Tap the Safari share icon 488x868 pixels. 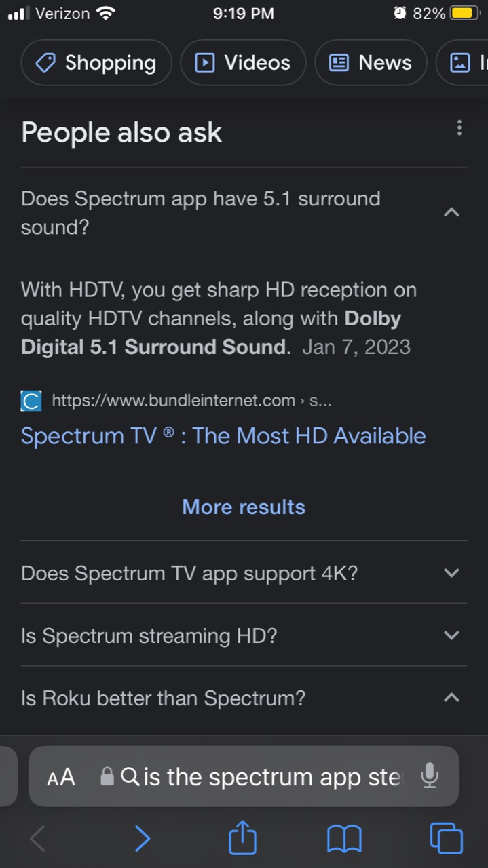click(242, 839)
